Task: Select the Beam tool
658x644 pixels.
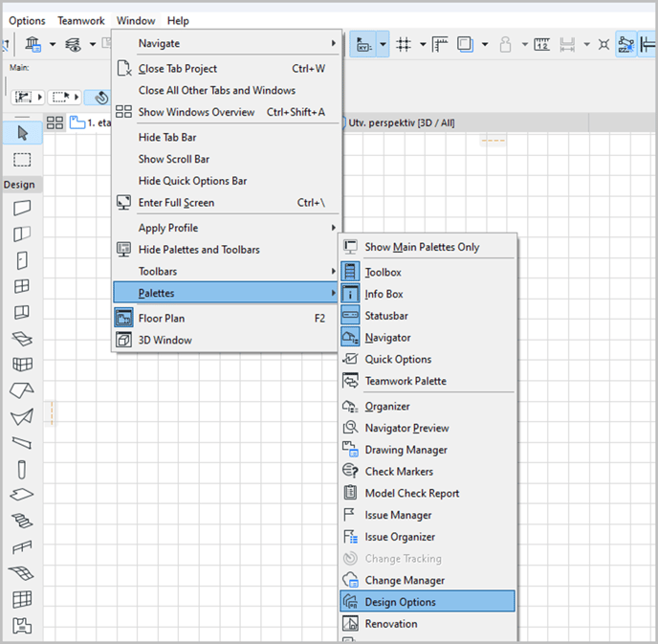Action: 22,443
